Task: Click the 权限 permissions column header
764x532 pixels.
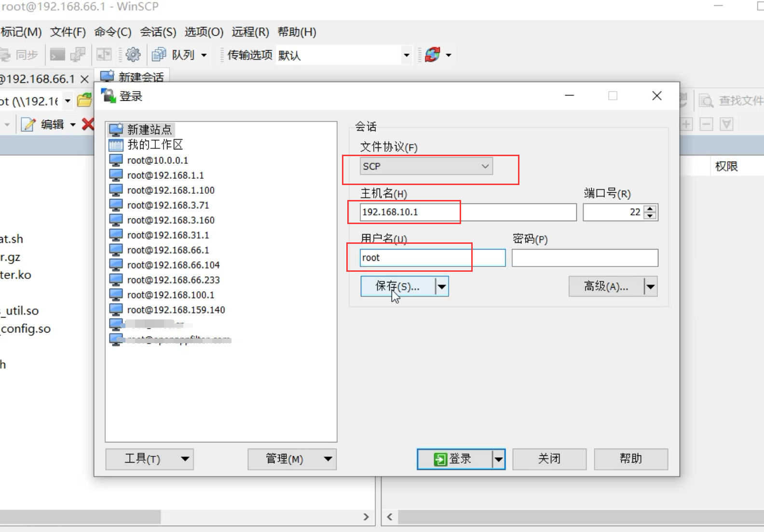Action: 726,166
